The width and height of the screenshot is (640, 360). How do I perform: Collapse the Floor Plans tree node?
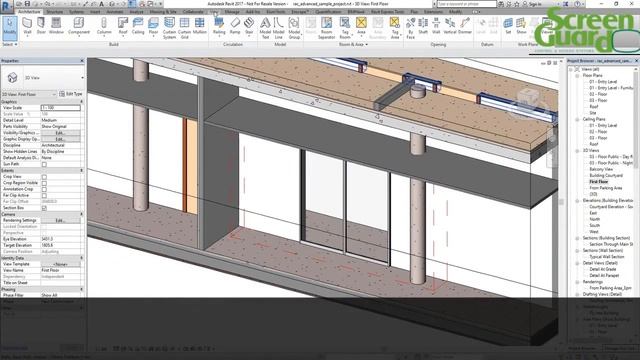[x=577, y=76]
